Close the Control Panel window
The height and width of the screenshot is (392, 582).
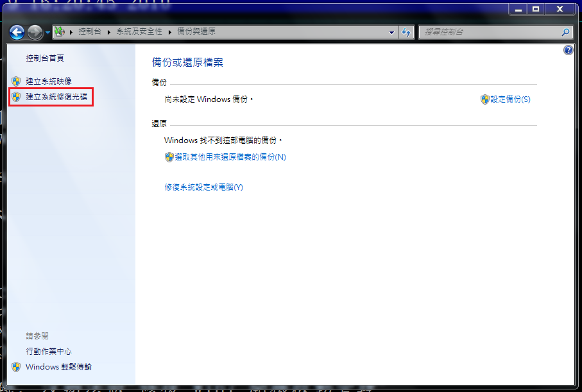pos(560,9)
